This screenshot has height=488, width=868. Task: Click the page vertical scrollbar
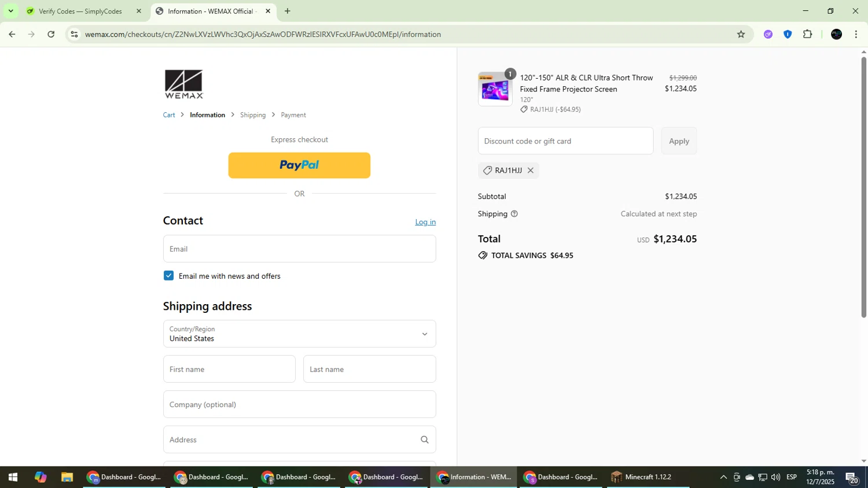[863, 187]
